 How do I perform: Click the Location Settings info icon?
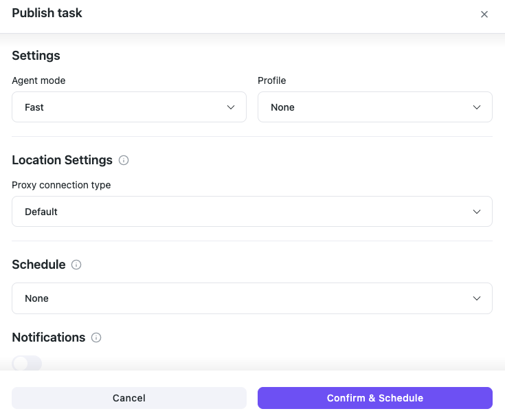coord(124,160)
